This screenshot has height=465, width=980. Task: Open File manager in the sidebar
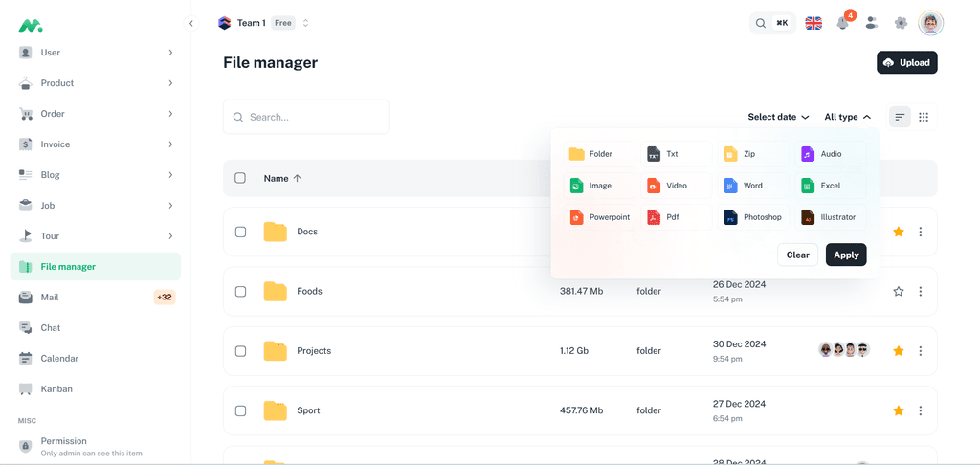96,267
